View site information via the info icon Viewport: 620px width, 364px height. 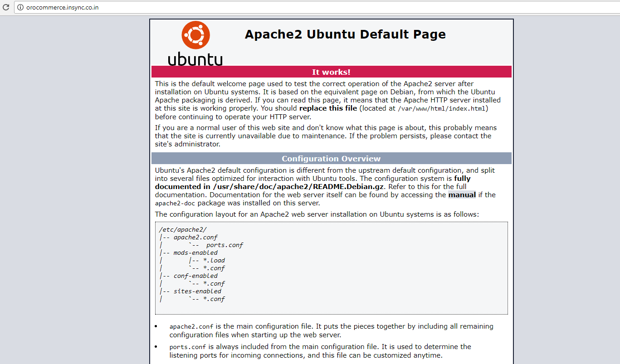(20, 8)
